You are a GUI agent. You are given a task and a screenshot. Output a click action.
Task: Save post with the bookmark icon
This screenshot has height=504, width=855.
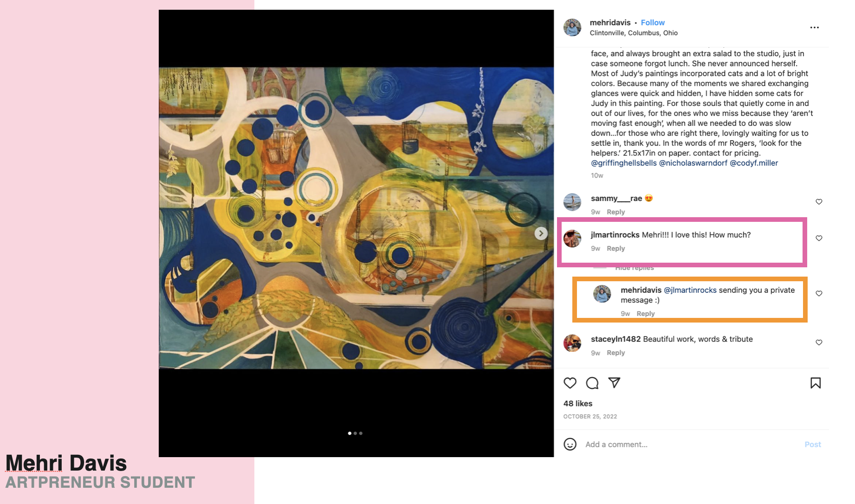click(x=816, y=383)
